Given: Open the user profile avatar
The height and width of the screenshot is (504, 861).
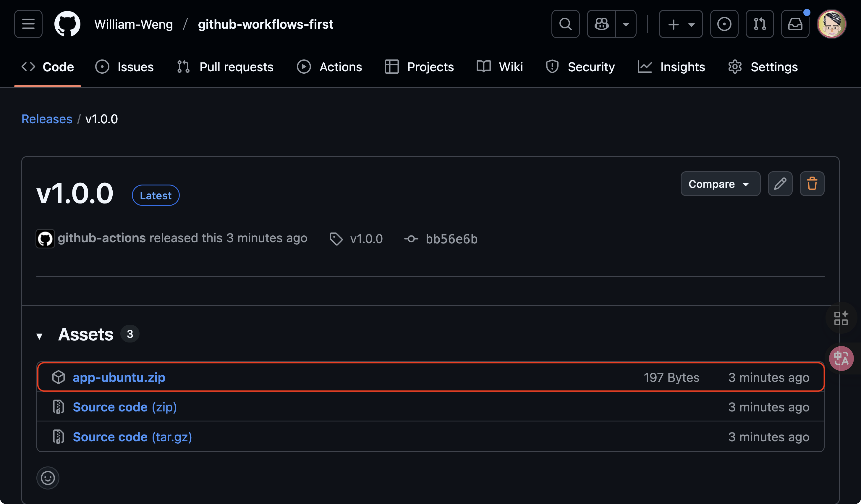Looking at the screenshot, I should click(831, 24).
